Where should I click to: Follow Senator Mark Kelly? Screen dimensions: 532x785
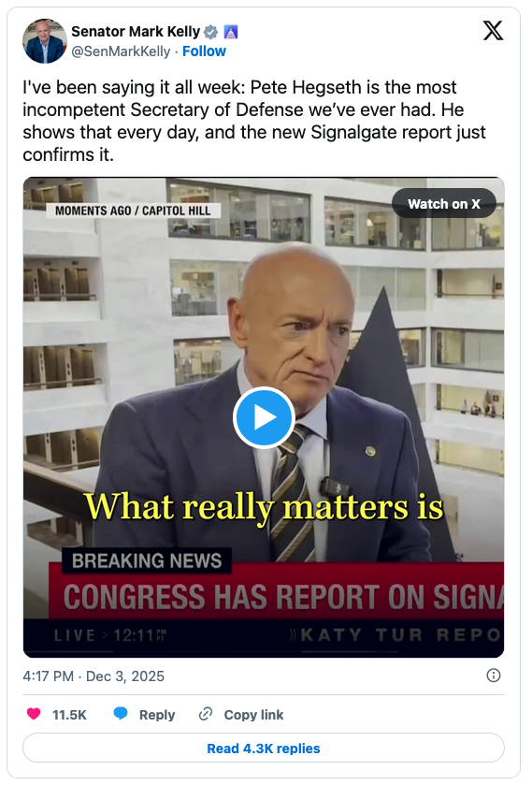204,51
